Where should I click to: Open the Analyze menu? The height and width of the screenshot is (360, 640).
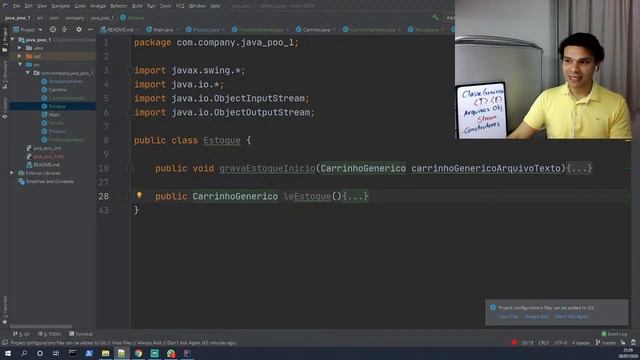[x=98, y=6]
